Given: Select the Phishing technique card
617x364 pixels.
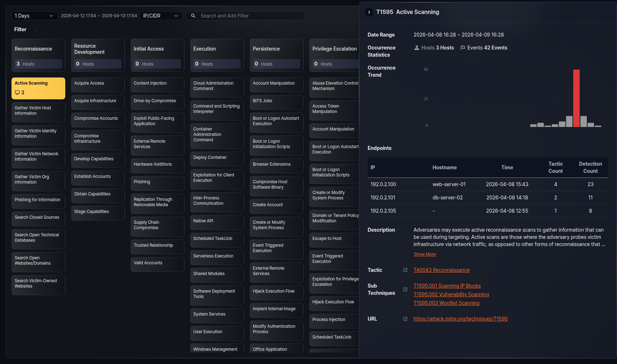Looking at the screenshot, I should tap(157, 182).
